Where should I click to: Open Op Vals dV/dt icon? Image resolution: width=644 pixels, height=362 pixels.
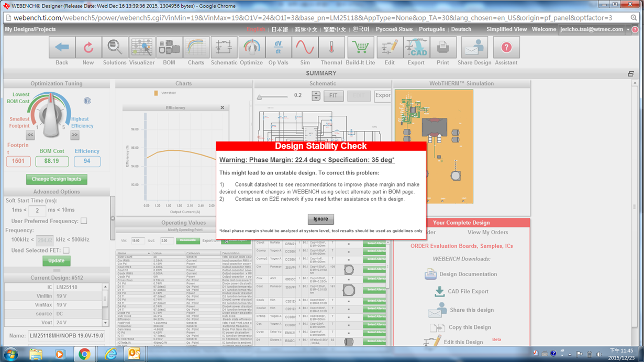279,48
